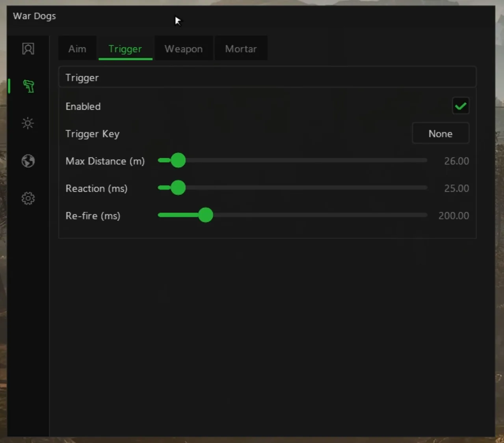
Task: Untick the Enabled checkbox
Action: pyautogui.click(x=461, y=106)
